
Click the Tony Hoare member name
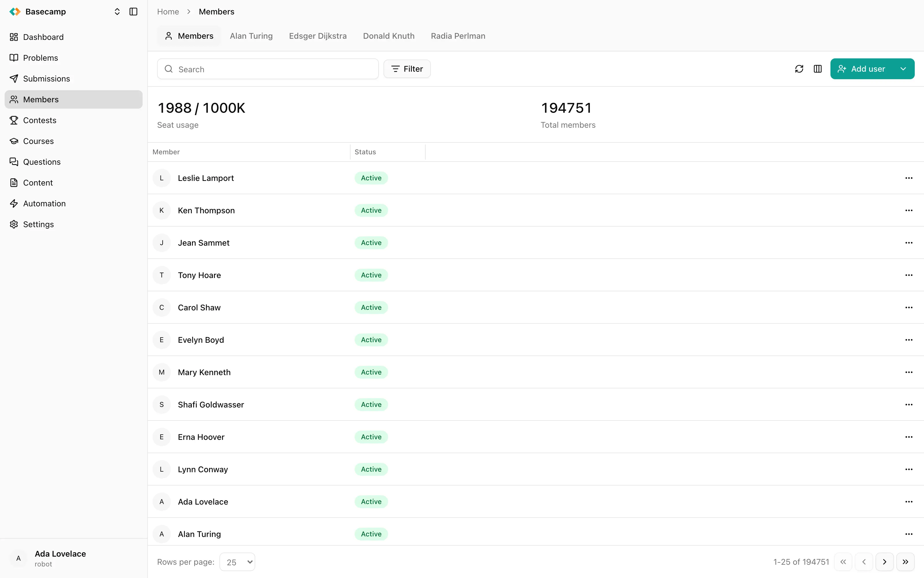tap(199, 275)
